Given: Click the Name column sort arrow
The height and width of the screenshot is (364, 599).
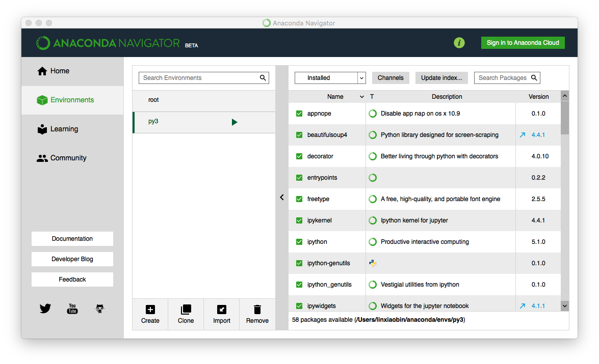Looking at the screenshot, I should coord(362,97).
